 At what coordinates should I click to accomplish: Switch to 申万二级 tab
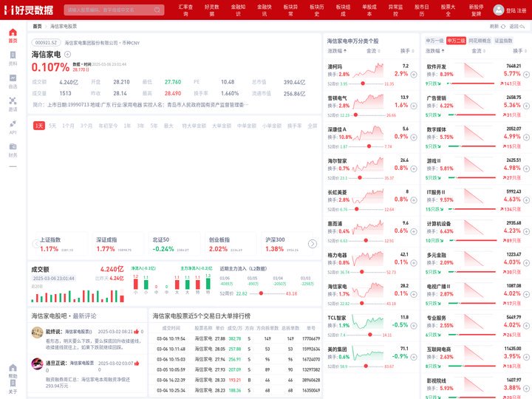click(456, 41)
